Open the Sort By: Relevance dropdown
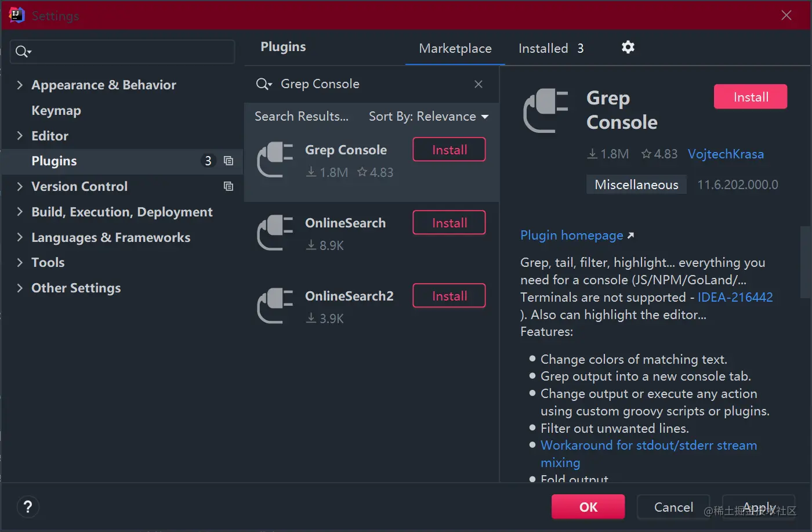 coord(429,117)
